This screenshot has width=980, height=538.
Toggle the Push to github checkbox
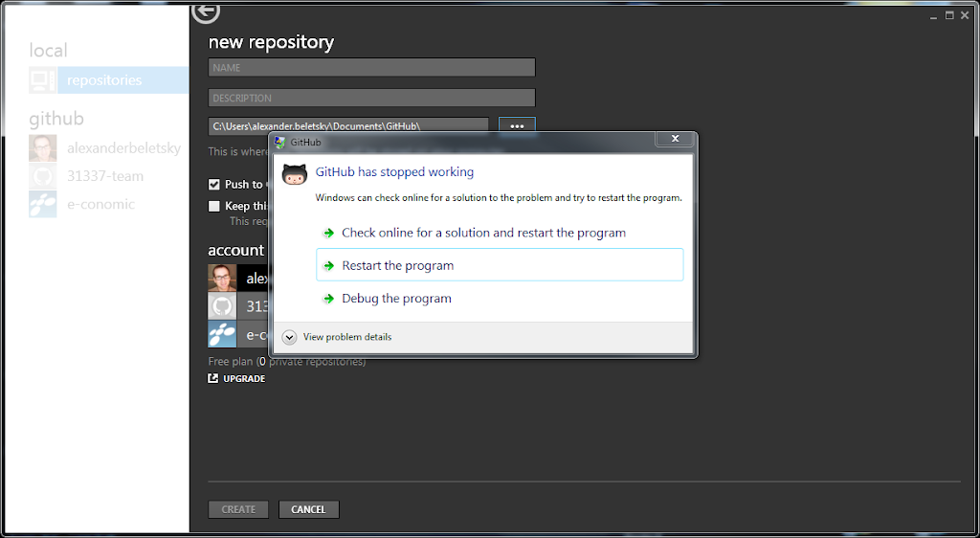point(214,185)
